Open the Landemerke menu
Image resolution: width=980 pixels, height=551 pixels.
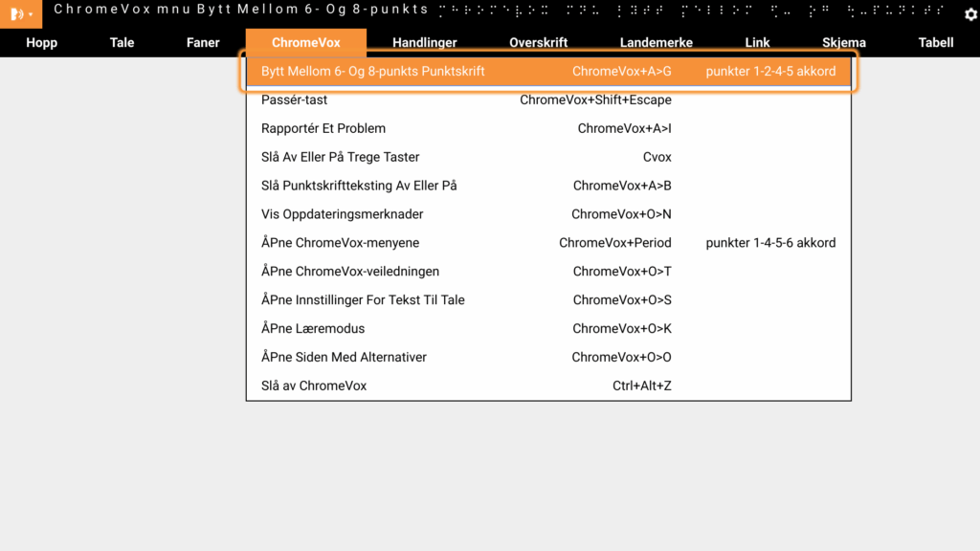[657, 42]
